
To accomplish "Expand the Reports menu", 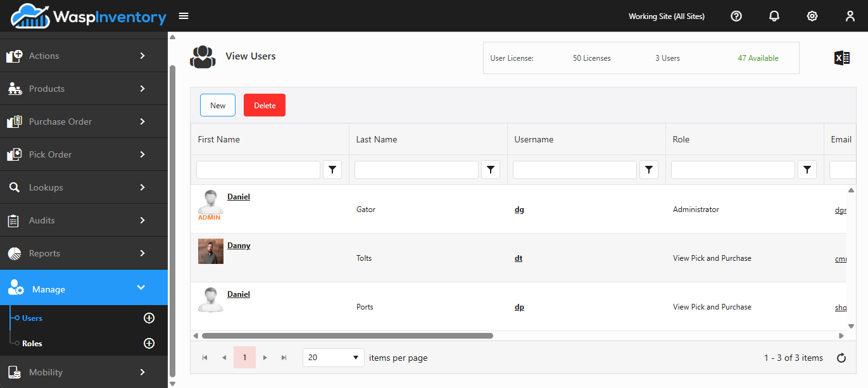I will click(84, 253).
